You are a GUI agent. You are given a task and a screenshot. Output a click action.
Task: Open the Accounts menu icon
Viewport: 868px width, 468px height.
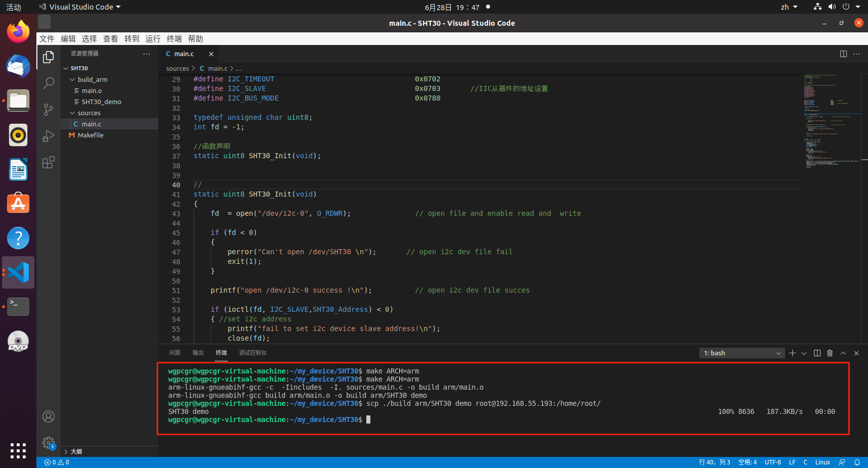[49, 416]
